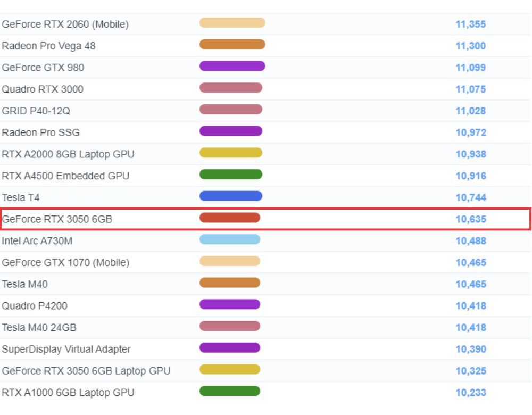Select the Tesla M40 24GB name
Viewport: 532px width, 415px height.
point(39,327)
